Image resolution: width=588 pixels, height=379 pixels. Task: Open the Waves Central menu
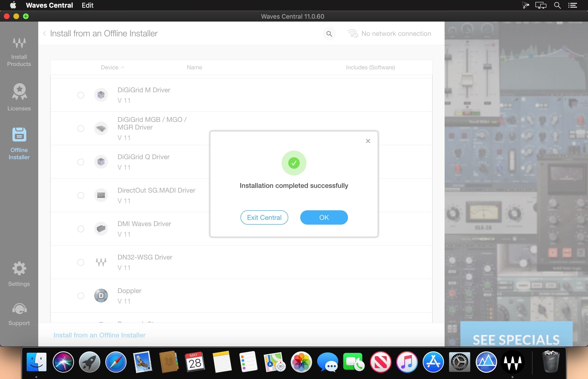click(49, 5)
